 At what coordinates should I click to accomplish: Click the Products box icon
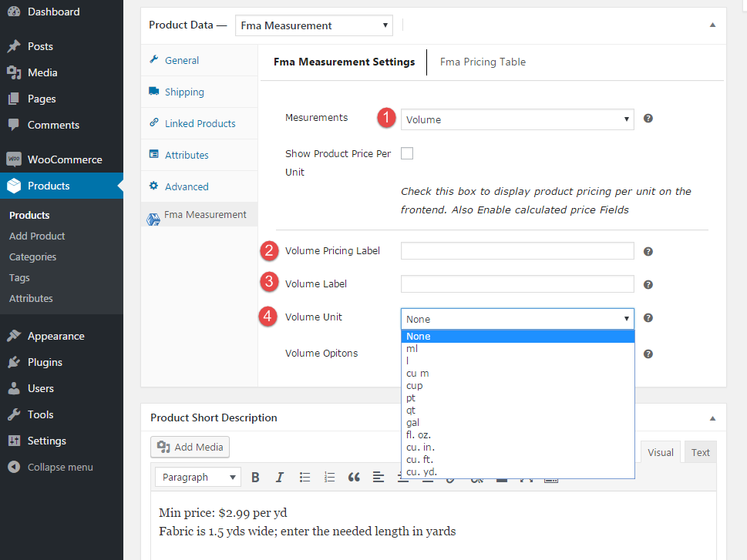(x=14, y=186)
